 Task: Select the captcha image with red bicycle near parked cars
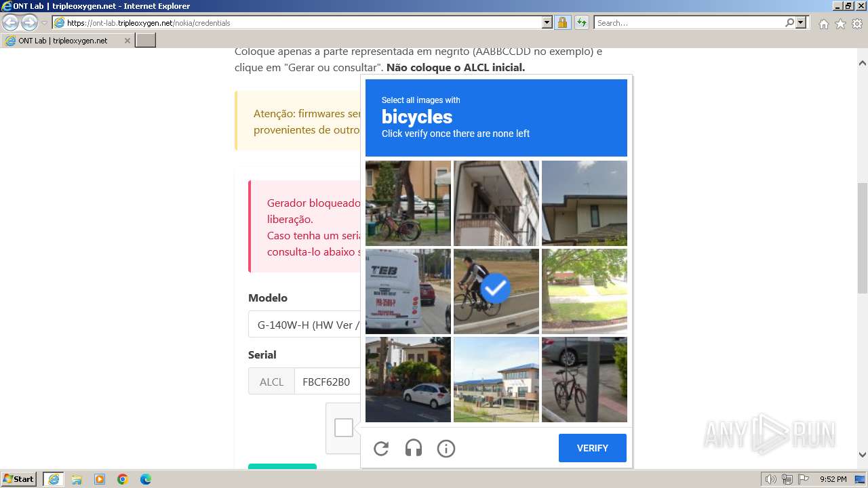(x=408, y=203)
